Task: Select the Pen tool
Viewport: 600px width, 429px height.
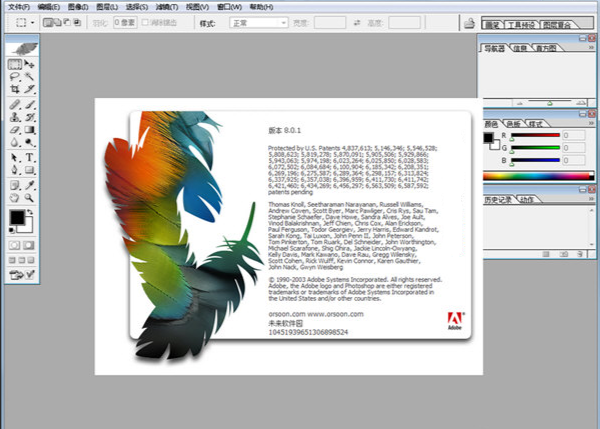Action: 15,170
